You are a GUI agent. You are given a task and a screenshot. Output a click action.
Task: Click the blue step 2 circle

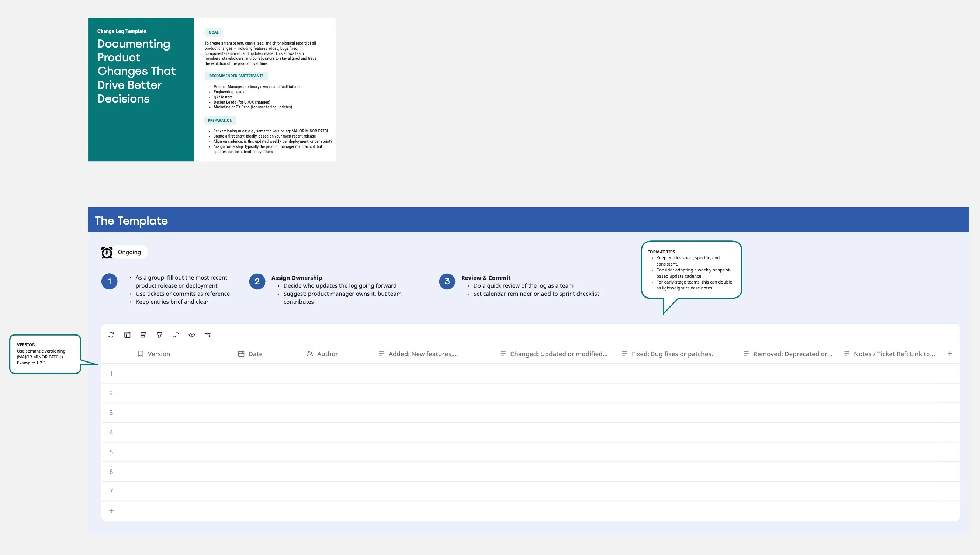(x=257, y=282)
